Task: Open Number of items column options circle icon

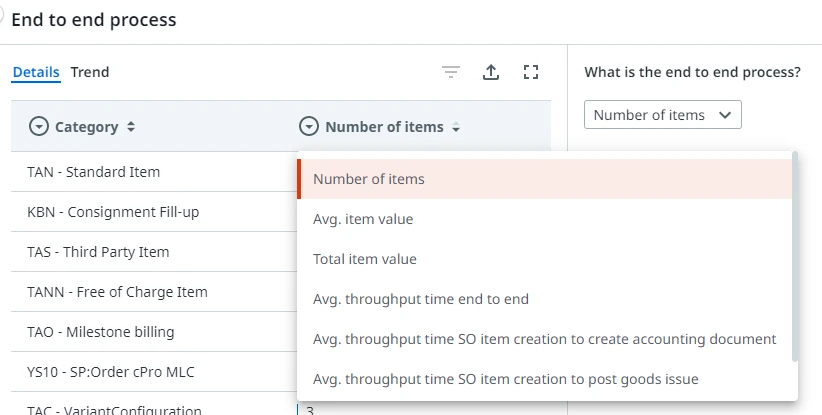Action: 309,126
